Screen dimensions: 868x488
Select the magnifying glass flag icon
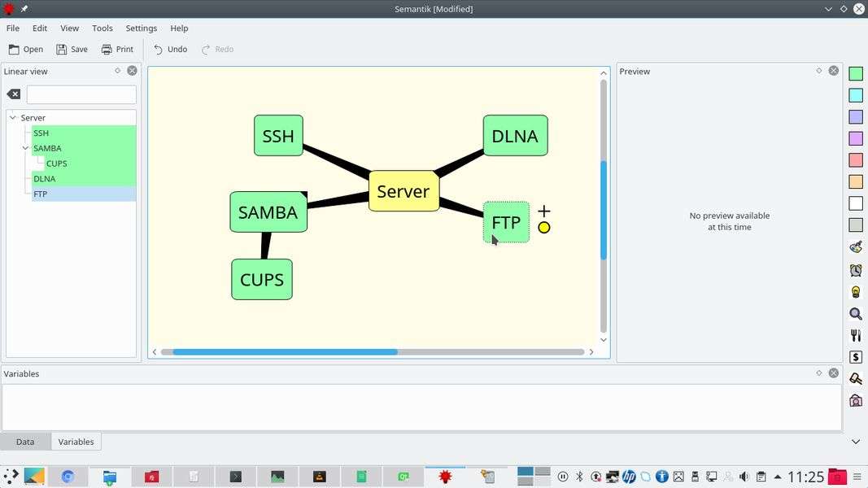point(856,314)
